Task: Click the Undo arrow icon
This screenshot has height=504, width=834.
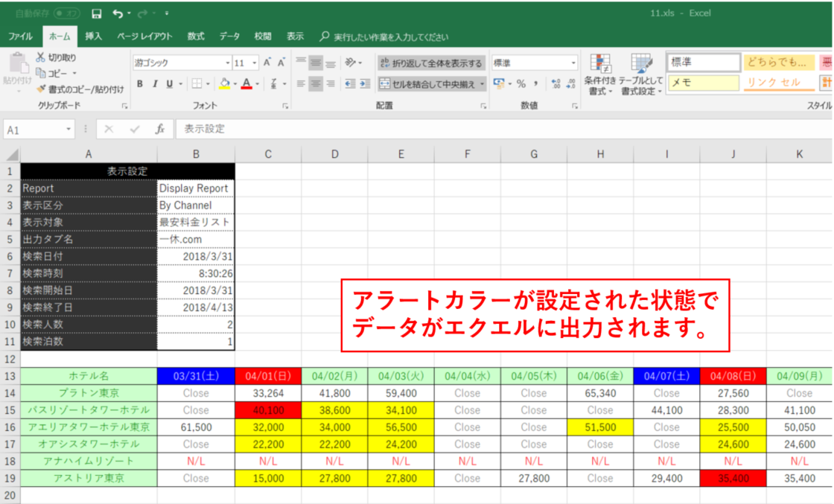Action: 117,13
